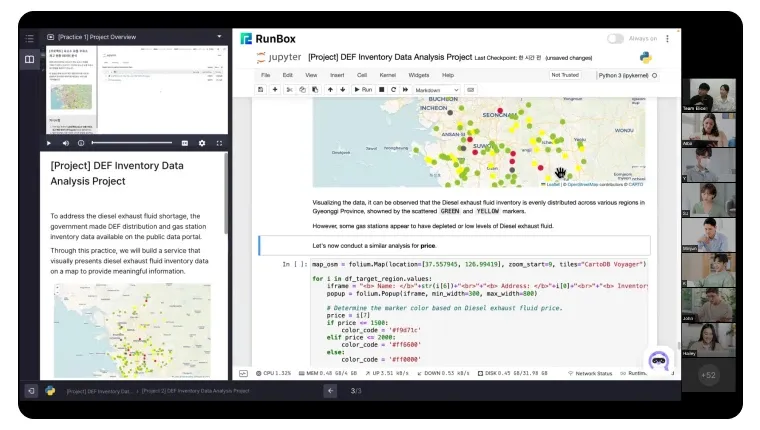Open video player settings gear
Image resolution: width=760 pixels, height=430 pixels.
pos(201,143)
